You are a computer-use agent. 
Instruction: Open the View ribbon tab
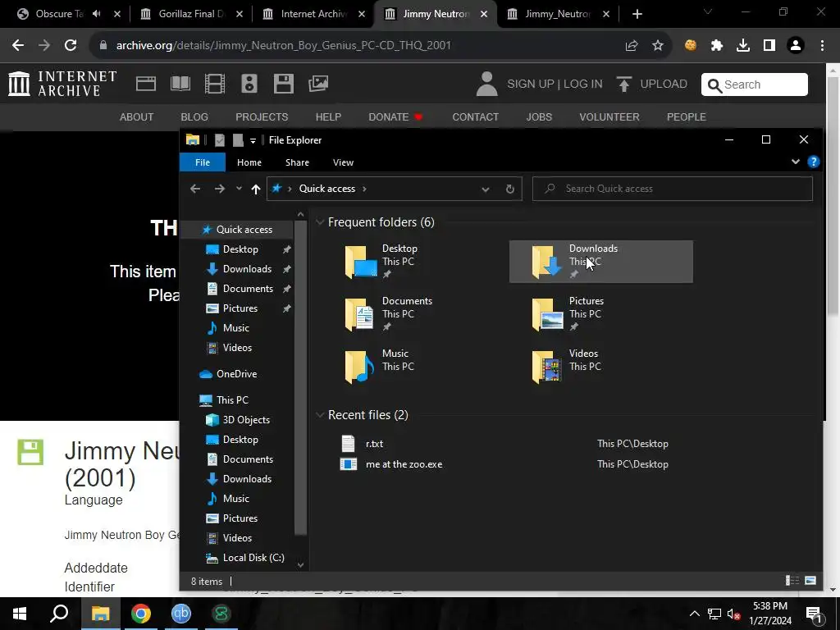(x=344, y=162)
